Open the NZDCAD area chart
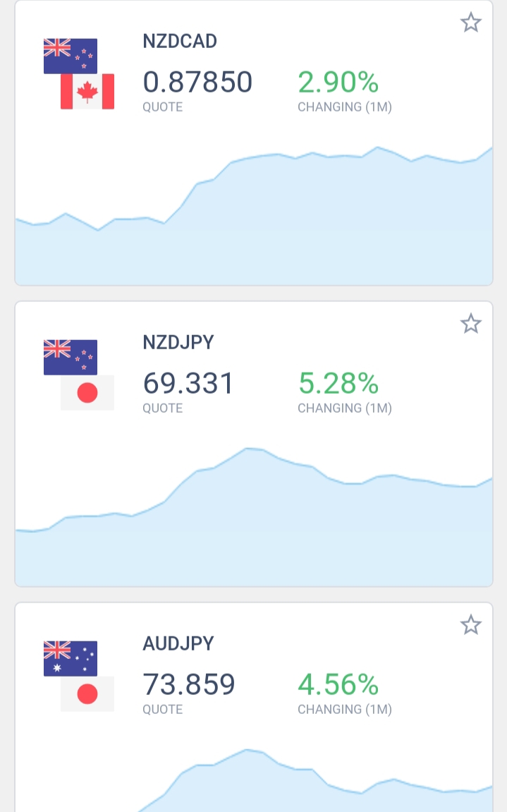Screen dimensions: 507x812 click(254, 219)
